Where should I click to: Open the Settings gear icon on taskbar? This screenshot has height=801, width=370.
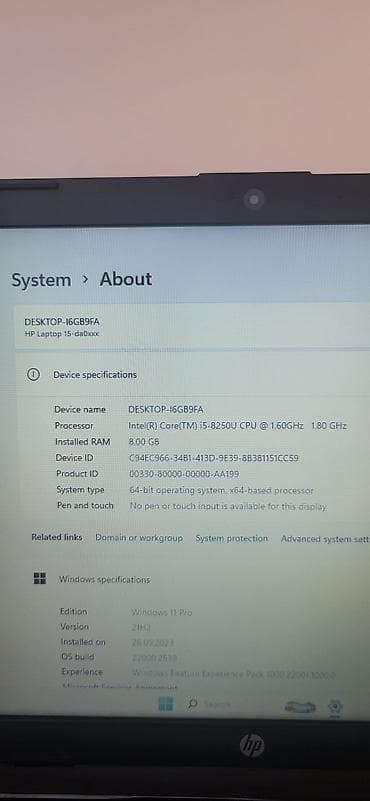click(x=335, y=706)
